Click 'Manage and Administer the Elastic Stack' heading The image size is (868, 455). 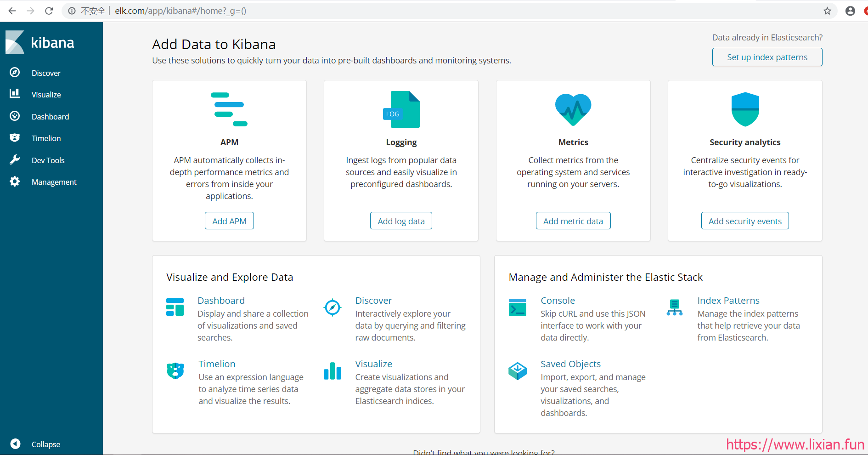(x=606, y=277)
